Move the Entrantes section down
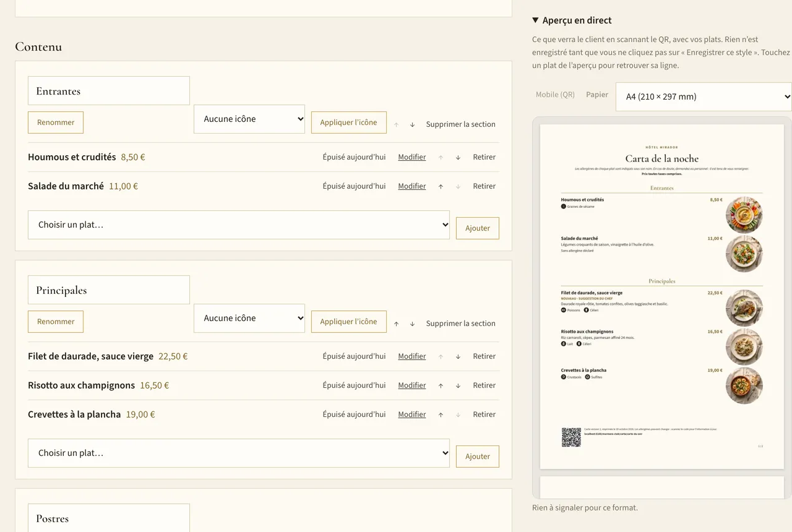 click(x=412, y=124)
